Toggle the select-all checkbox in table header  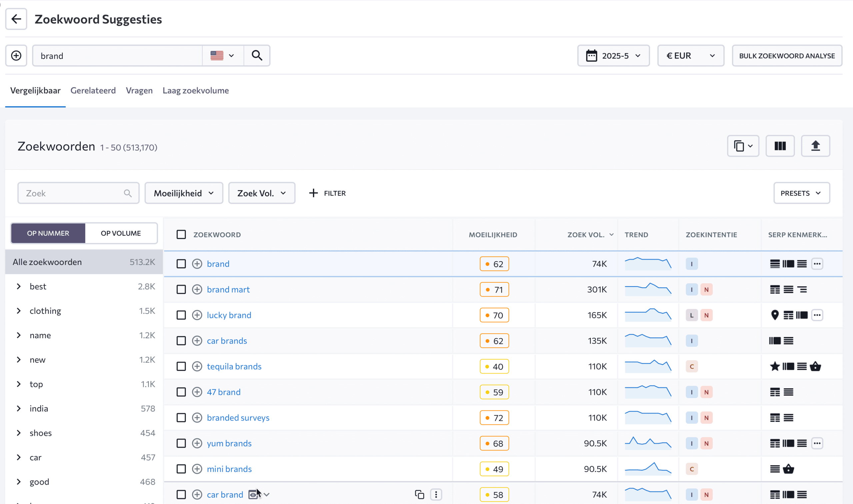tap(181, 235)
